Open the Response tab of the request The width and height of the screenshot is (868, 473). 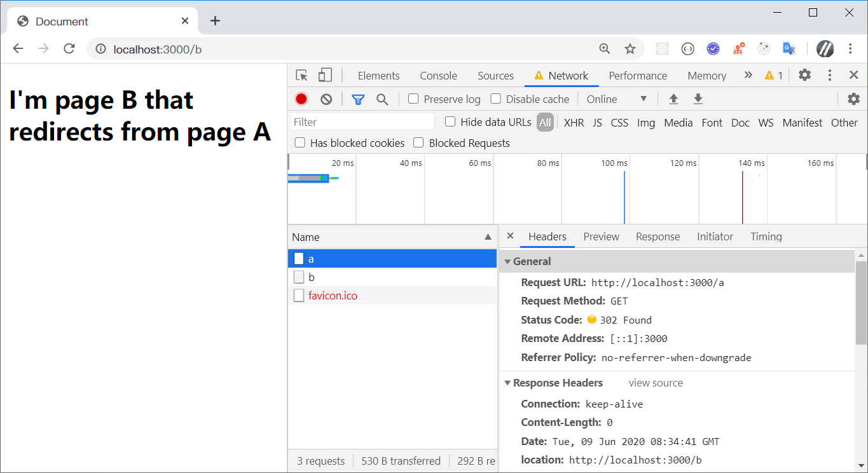(658, 236)
